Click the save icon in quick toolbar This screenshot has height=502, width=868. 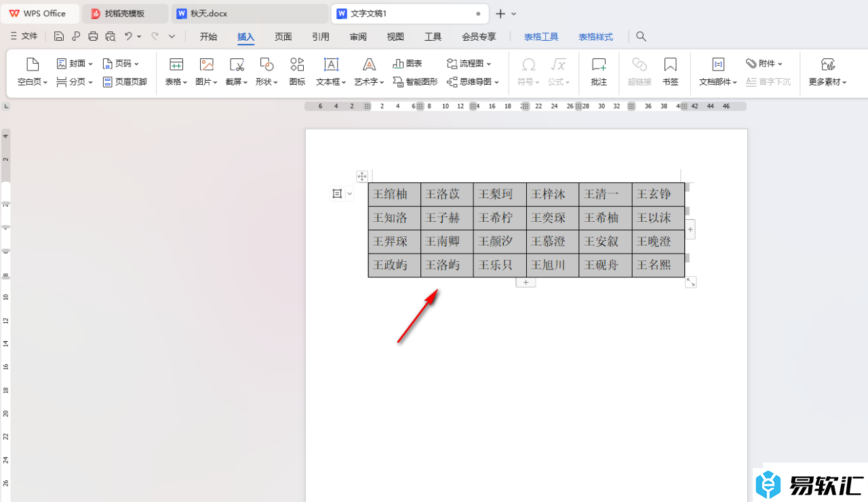coord(59,37)
